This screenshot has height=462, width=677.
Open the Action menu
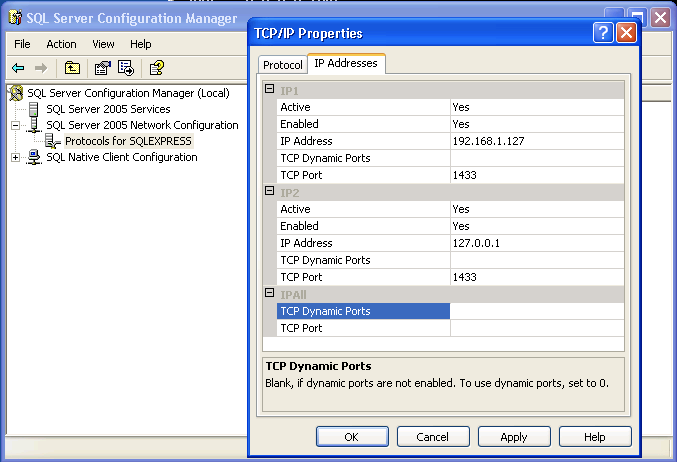coord(61,44)
